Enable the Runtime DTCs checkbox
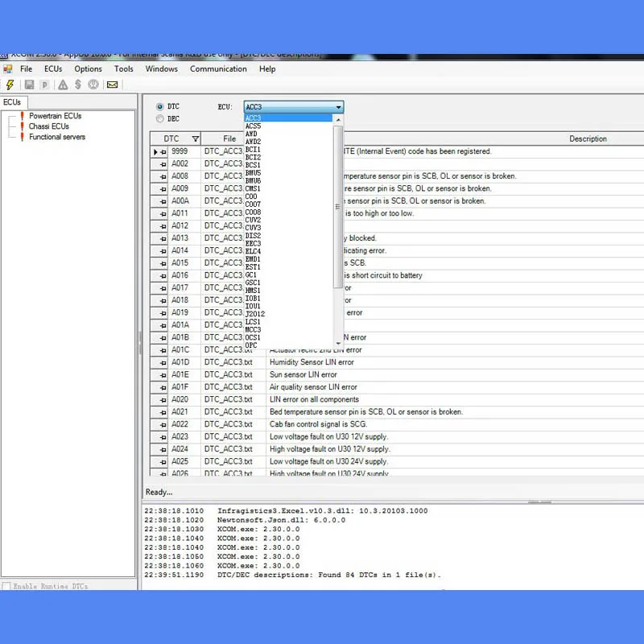644x644 pixels. (6, 586)
